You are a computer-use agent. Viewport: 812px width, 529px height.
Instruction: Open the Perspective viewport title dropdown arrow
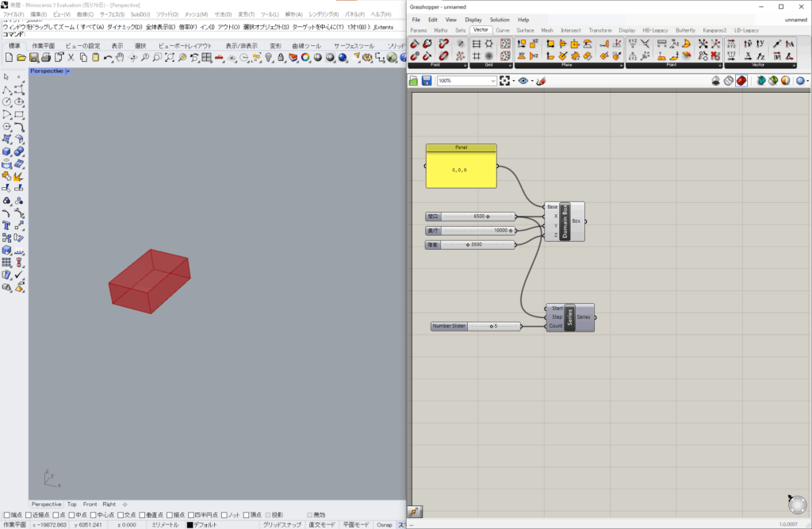(68, 71)
